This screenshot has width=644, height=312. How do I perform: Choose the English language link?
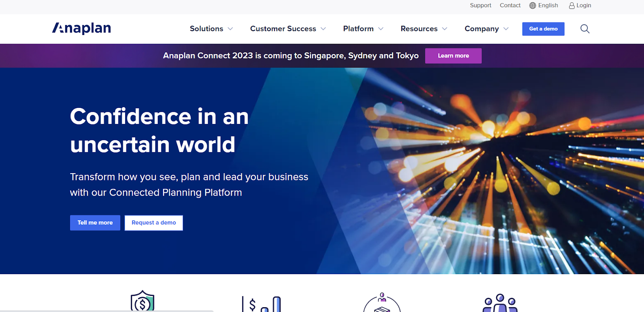coord(548,5)
